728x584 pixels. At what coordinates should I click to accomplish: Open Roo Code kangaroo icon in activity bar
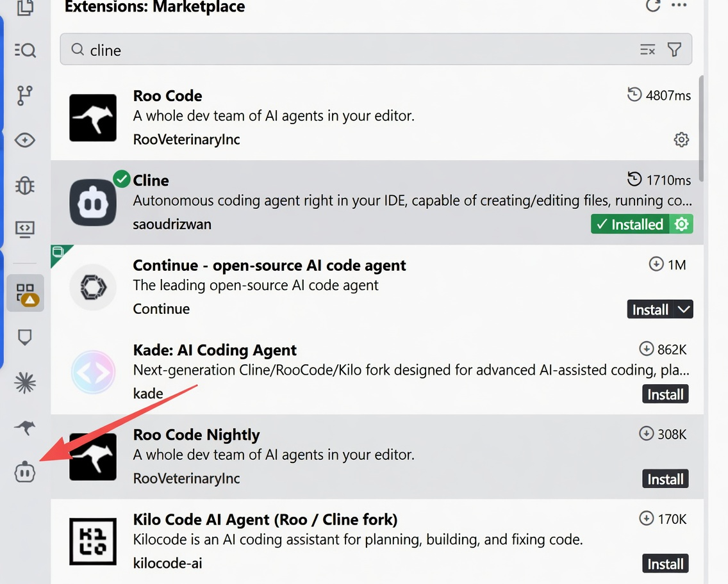[25, 427]
